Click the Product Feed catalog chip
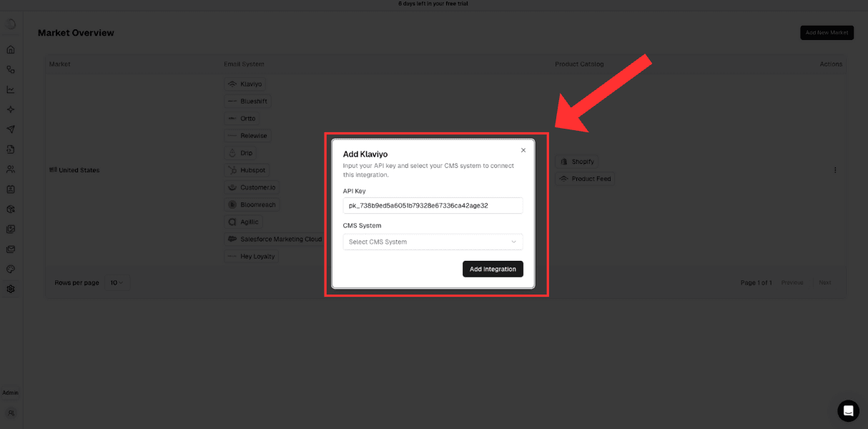Screen dimensions: 868x429 [x=585, y=179]
